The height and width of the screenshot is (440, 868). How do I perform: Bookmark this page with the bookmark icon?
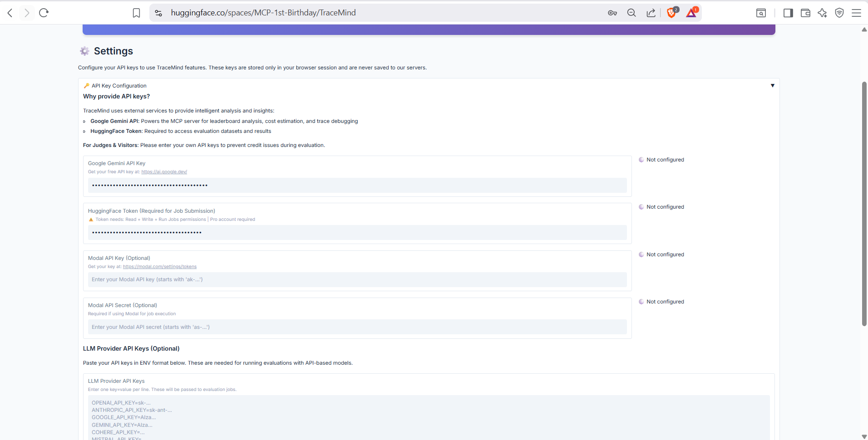(136, 13)
